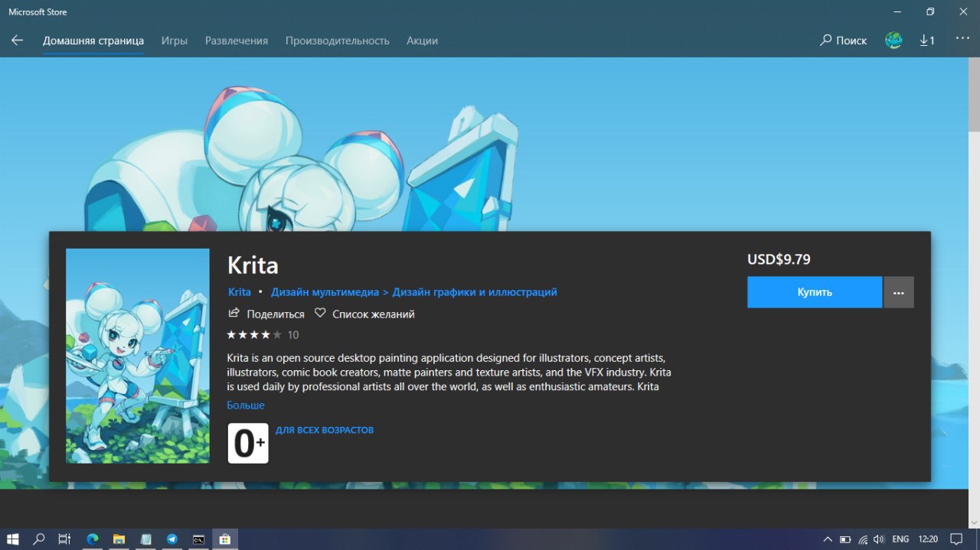Share the app via Поделиться

[x=266, y=314]
